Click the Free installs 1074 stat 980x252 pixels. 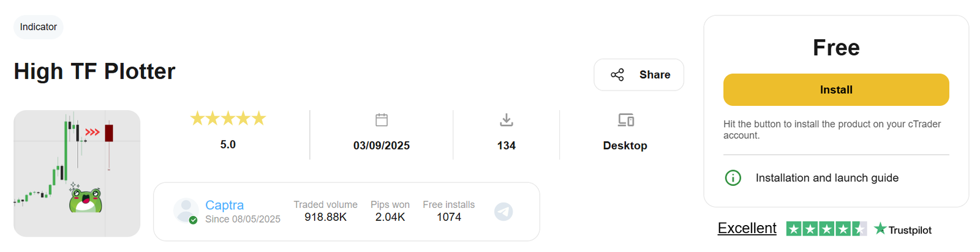(x=448, y=211)
